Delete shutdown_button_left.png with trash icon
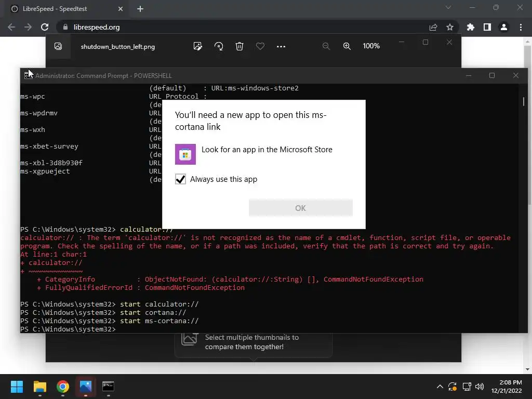 [x=240, y=46]
